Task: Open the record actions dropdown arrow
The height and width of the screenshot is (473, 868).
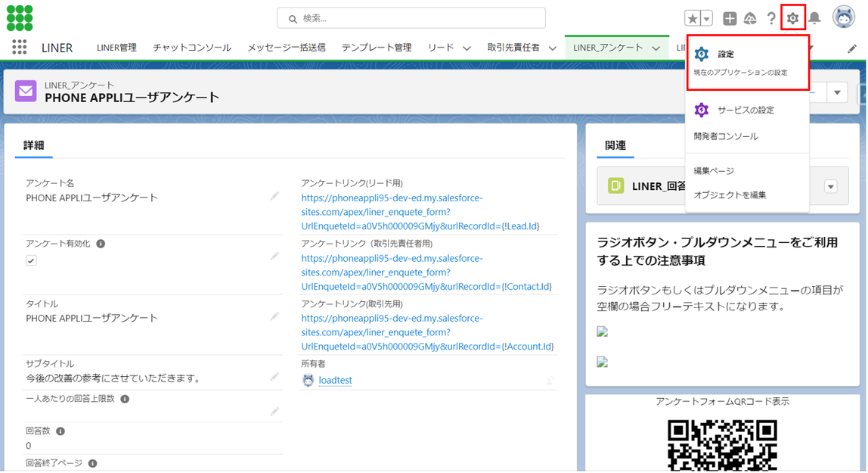Action: [x=837, y=92]
